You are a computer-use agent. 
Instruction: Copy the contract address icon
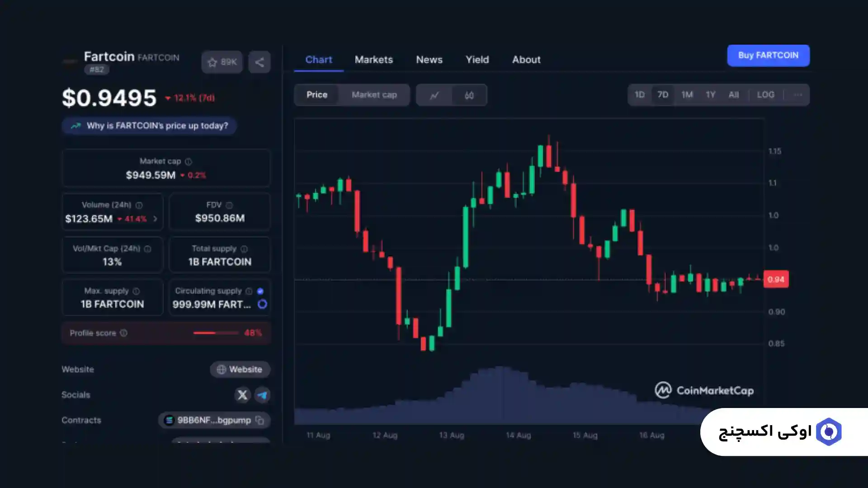259,420
